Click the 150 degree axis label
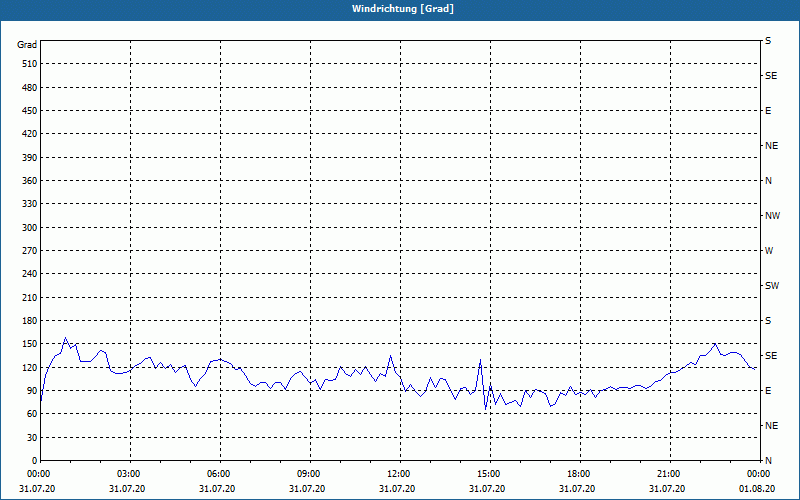The height and width of the screenshot is (500, 800). coord(30,344)
